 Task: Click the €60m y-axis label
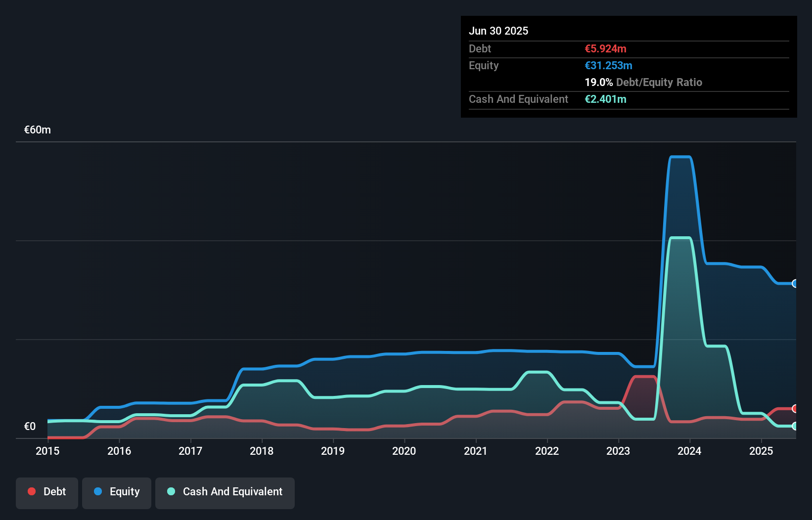pos(38,130)
